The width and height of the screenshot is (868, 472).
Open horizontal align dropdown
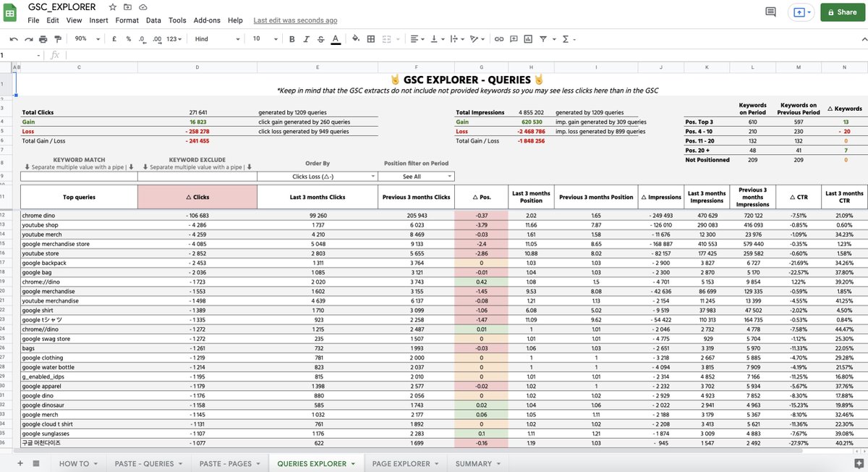tap(417, 39)
